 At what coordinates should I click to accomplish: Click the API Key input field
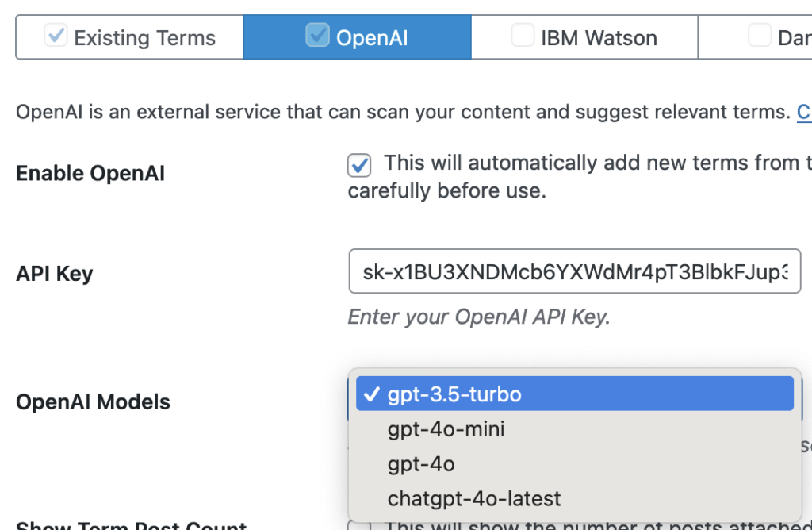point(575,271)
